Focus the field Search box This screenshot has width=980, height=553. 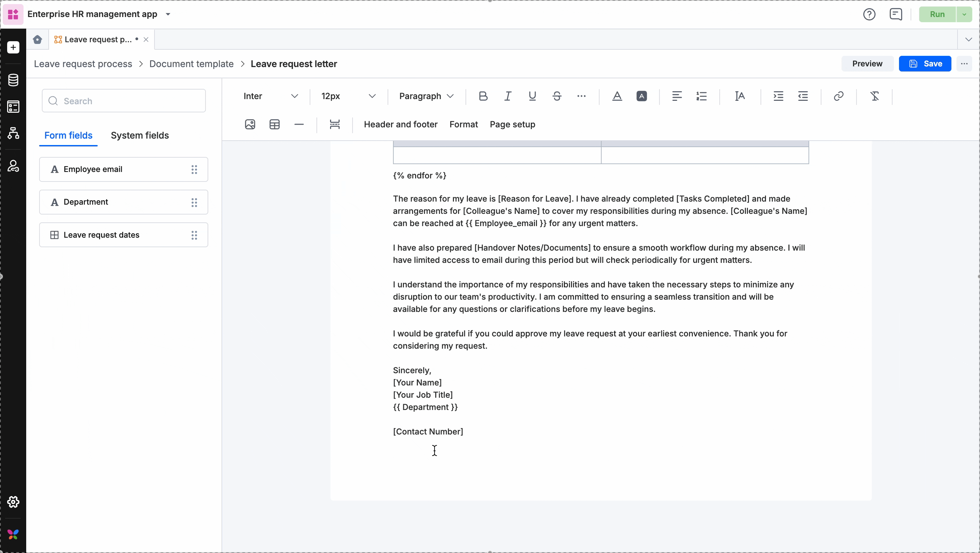point(124,101)
